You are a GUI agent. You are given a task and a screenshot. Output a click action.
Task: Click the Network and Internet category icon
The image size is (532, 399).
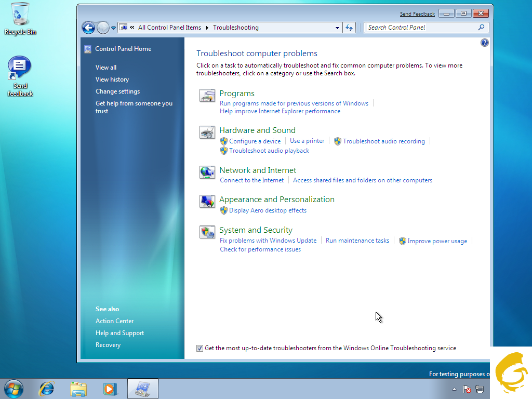pos(207,172)
